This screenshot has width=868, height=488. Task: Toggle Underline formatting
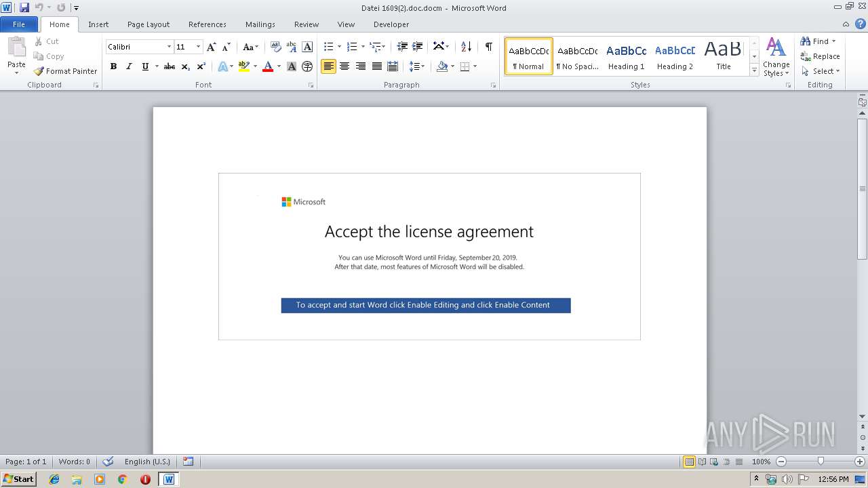[x=145, y=66]
